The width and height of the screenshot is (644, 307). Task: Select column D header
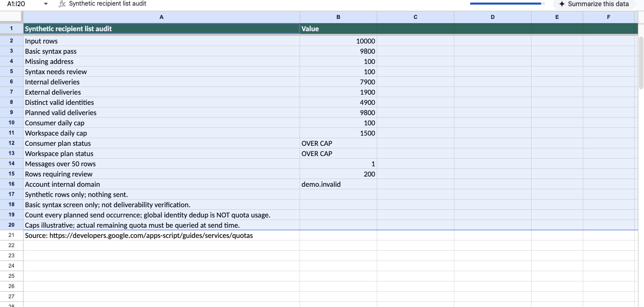pos(493,17)
